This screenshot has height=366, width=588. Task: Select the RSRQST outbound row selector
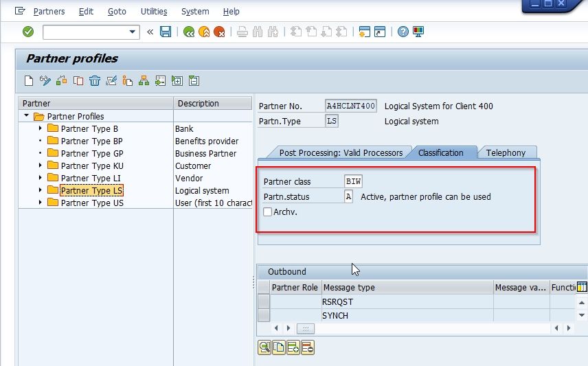click(264, 301)
